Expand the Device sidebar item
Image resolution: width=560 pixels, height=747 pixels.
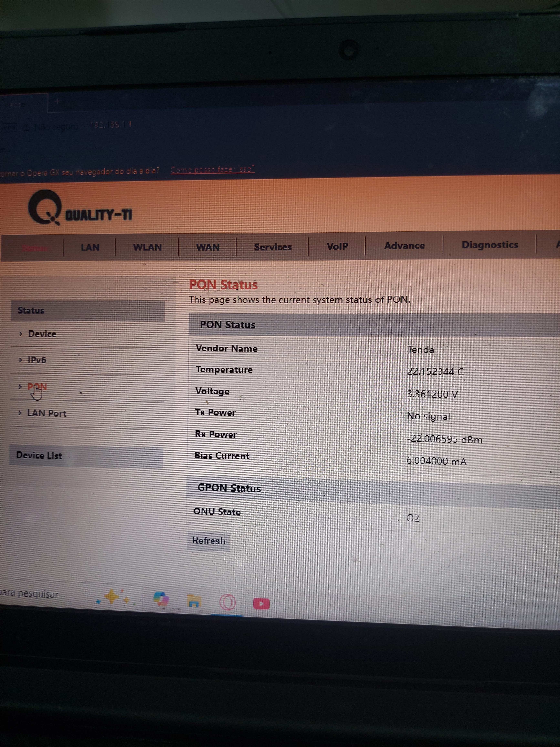(42, 334)
